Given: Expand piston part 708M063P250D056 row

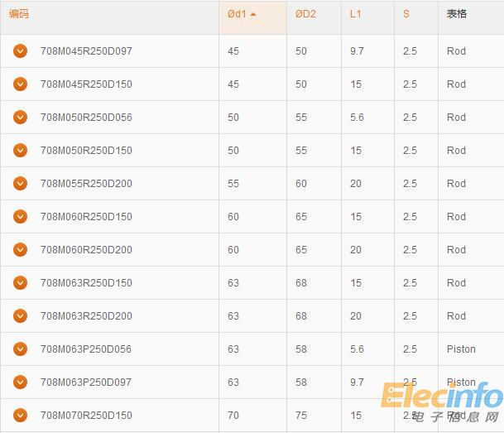Looking at the screenshot, I should (21, 349).
